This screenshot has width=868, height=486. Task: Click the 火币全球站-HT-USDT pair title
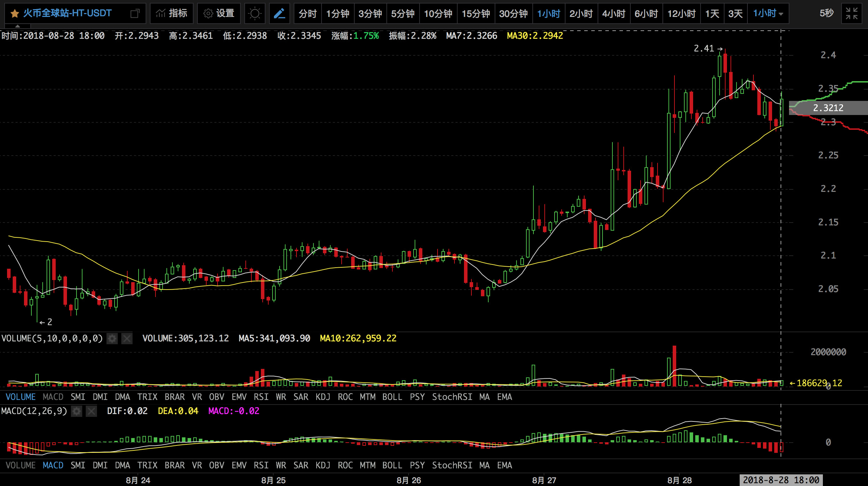pos(67,13)
